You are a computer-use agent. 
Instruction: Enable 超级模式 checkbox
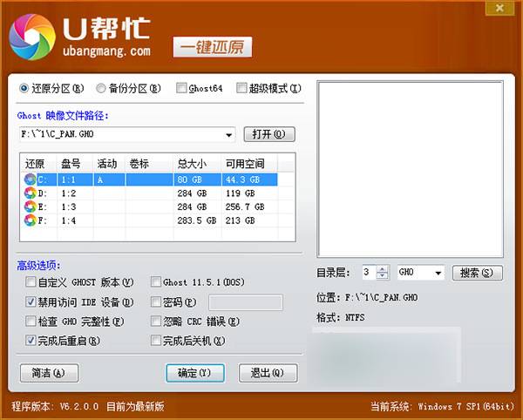point(241,88)
